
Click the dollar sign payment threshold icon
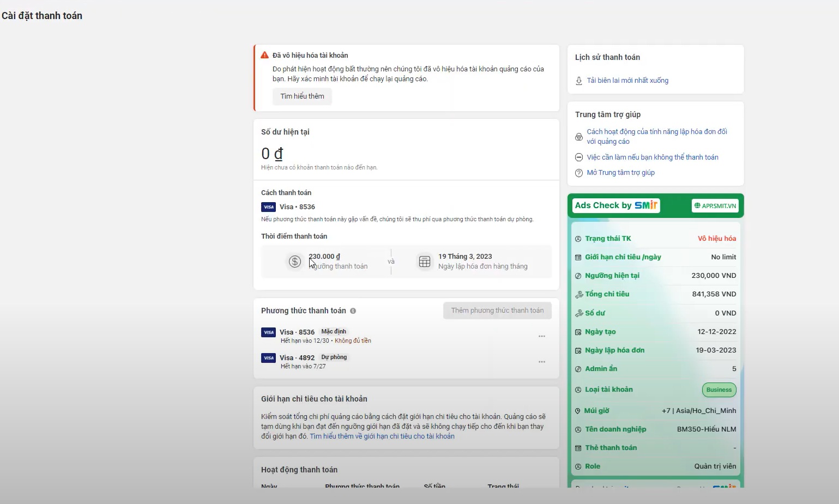(x=294, y=262)
